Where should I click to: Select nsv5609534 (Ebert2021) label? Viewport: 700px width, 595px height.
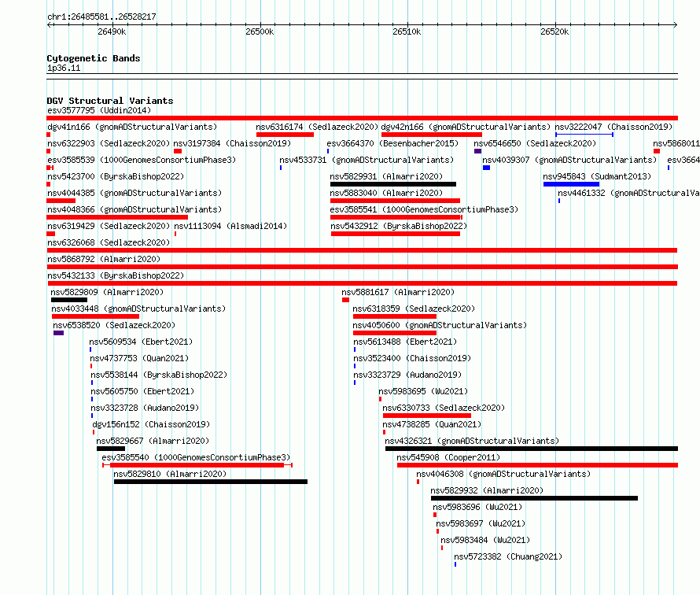pos(141,342)
